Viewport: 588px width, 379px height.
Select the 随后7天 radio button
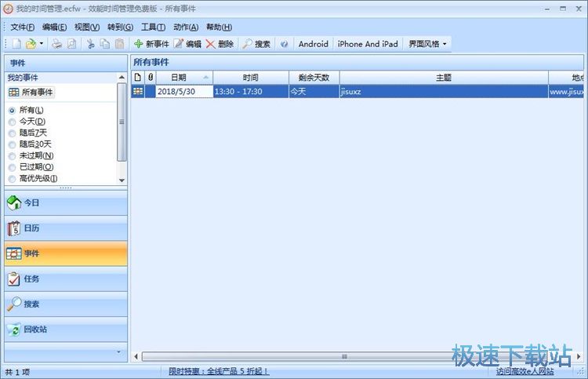pos(12,133)
